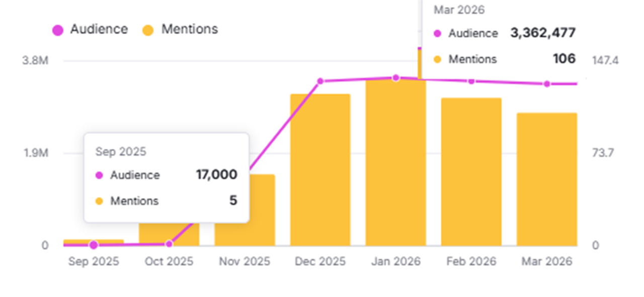Click the Audience data point for Mar 2026

click(x=547, y=84)
